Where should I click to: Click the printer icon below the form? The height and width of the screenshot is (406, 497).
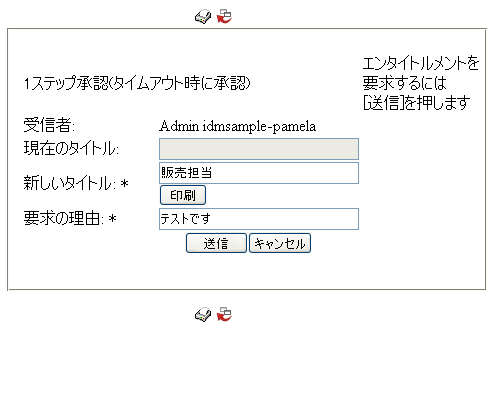[x=203, y=314]
